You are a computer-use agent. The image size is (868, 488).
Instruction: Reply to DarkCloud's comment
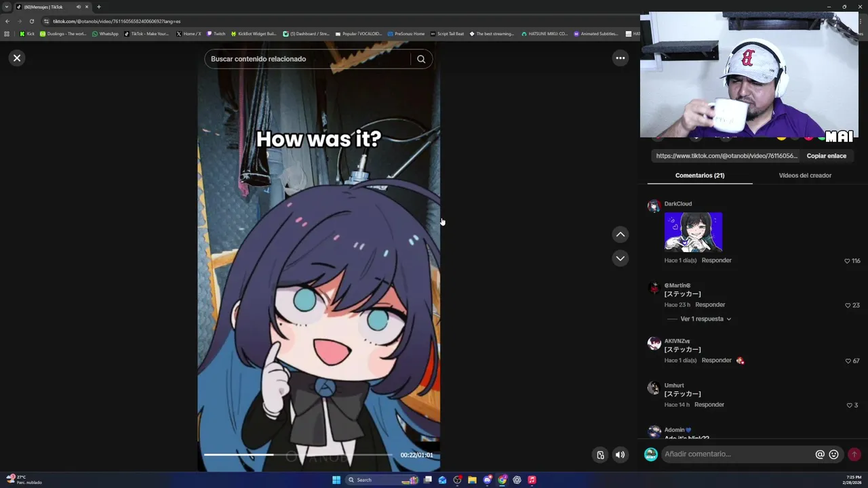(716, 260)
